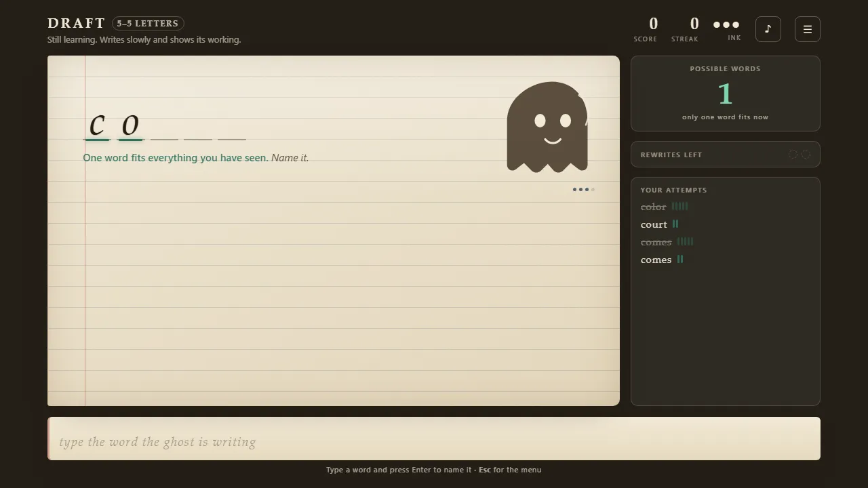This screenshot has width=868, height=488.
Task: Select the last 'comes' attempt, not struck
Action: pos(656,260)
